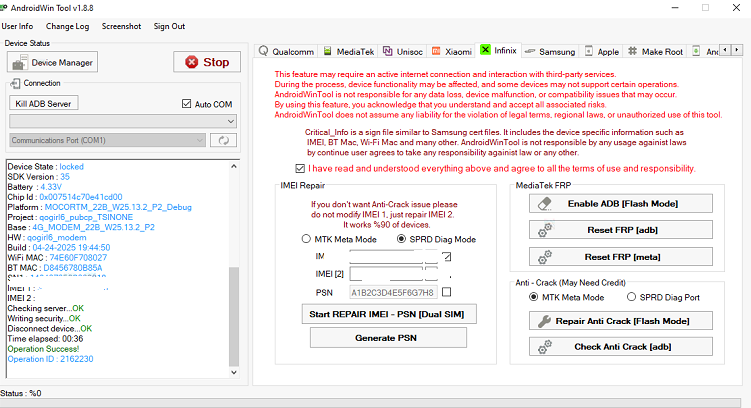Choose SPRD Diag Port under Anti-Crack

click(631, 297)
